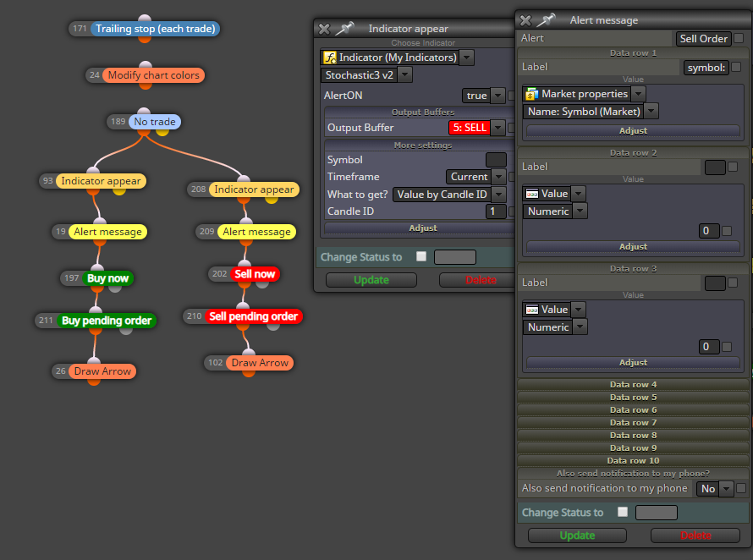Open the Market properties dropdown
This screenshot has width=753, height=560.
tap(638, 94)
